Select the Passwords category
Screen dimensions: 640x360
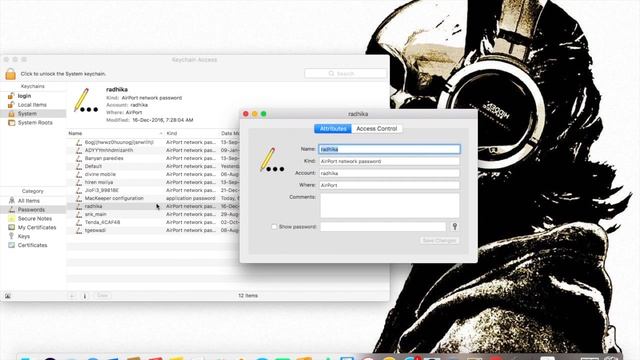[33, 209]
